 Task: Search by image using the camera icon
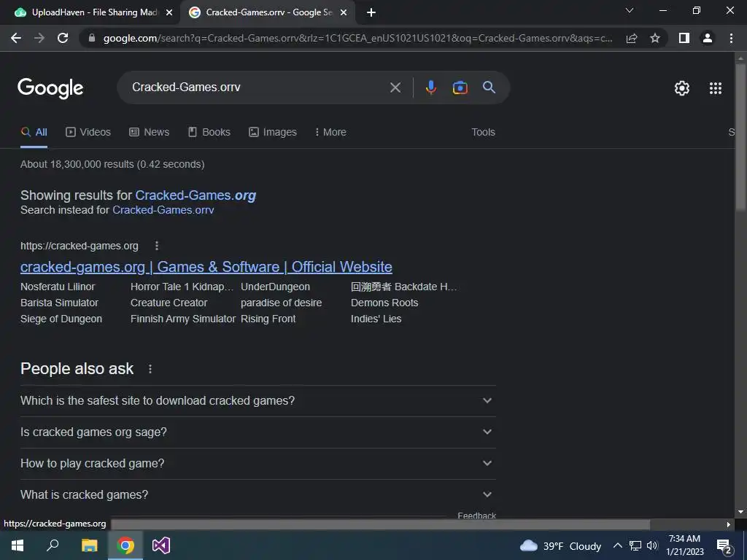pyautogui.click(x=460, y=87)
